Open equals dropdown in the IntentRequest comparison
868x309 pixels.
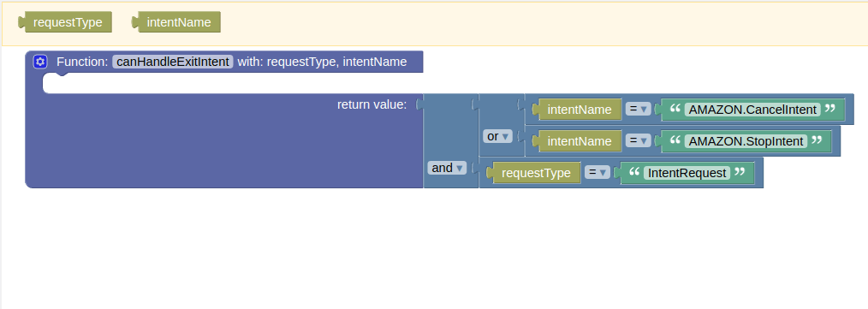pyautogui.click(x=597, y=173)
